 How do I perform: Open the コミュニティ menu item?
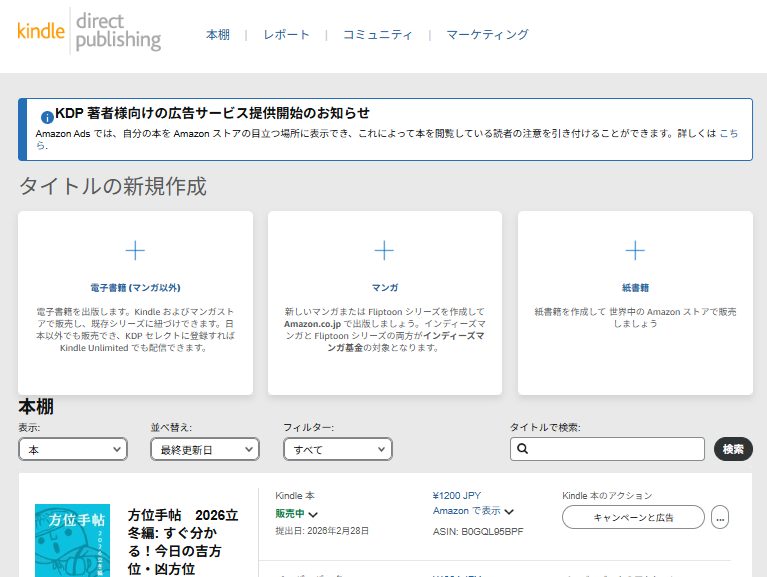(377, 35)
